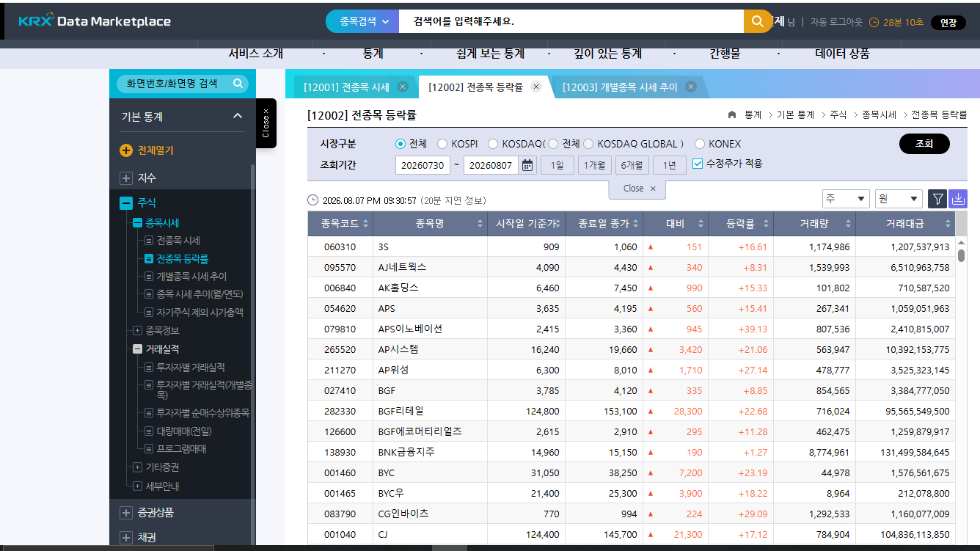Set period with the 1년 button

point(670,165)
